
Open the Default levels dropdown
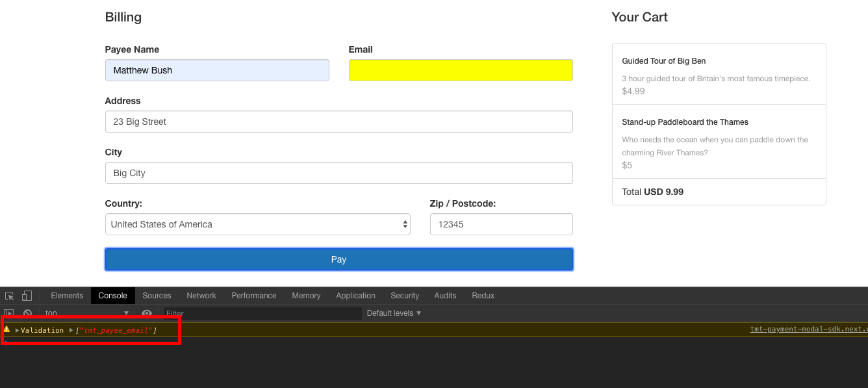click(x=394, y=313)
